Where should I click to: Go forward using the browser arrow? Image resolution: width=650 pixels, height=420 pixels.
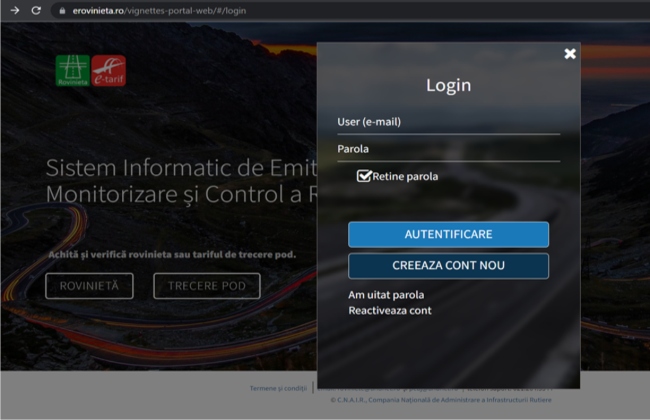[14, 10]
